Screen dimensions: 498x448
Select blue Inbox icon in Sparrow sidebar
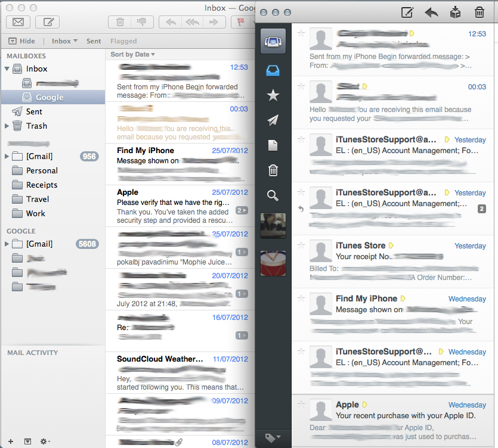coord(273,70)
